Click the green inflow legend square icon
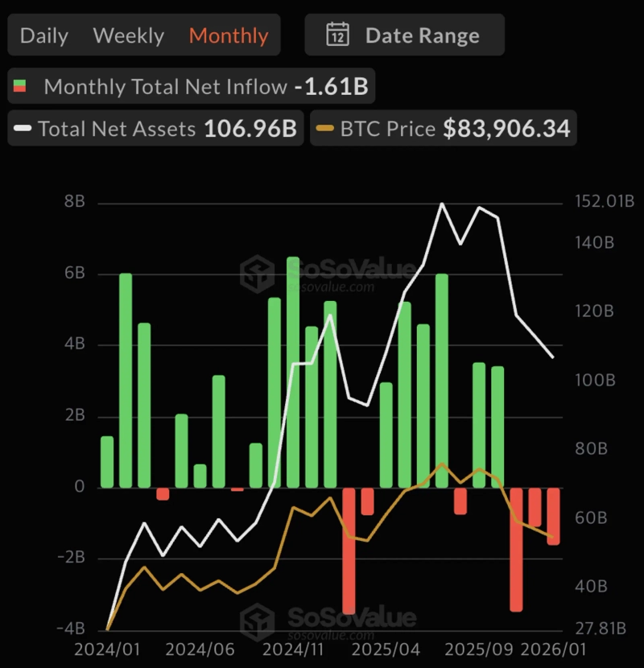 pyautogui.click(x=22, y=86)
